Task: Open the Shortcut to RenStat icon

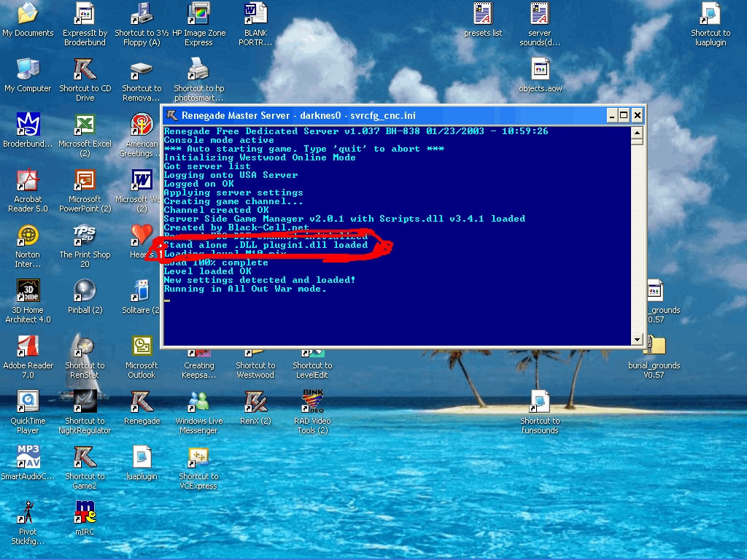Action: point(85,346)
